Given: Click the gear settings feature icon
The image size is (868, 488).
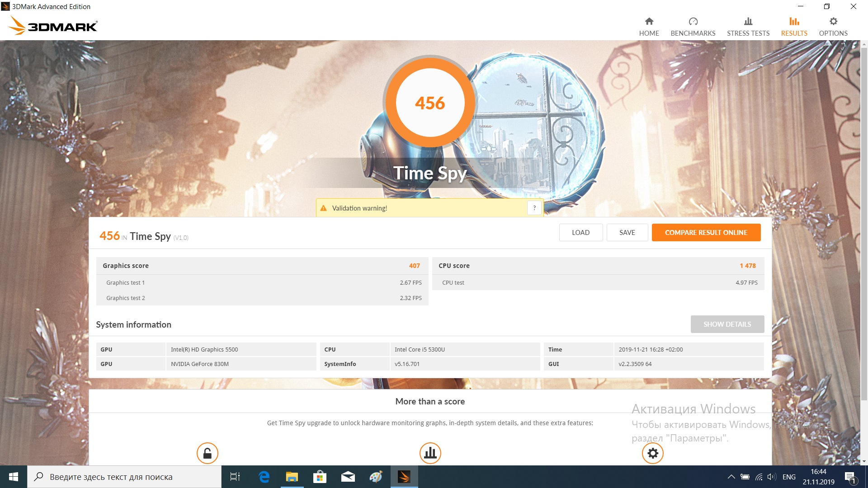Looking at the screenshot, I should tap(653, 453).
